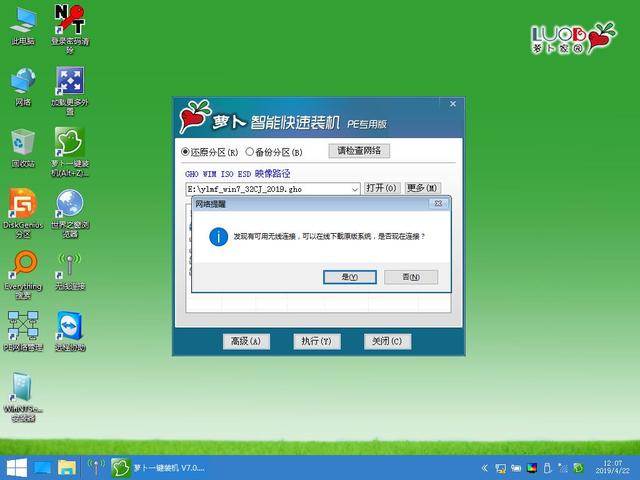This screenshot has height=480, width=640.
Task: Click the wireless signal tray icon
Action: point(563,468)
